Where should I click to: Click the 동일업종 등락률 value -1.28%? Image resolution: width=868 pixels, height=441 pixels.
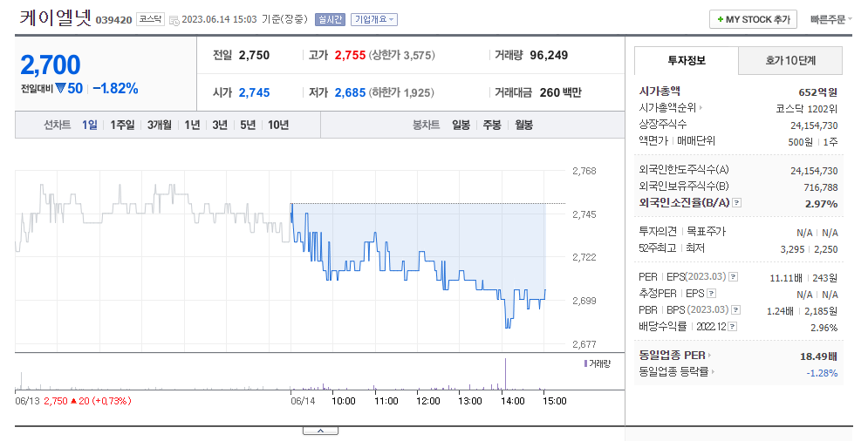(x=822, y=373)
